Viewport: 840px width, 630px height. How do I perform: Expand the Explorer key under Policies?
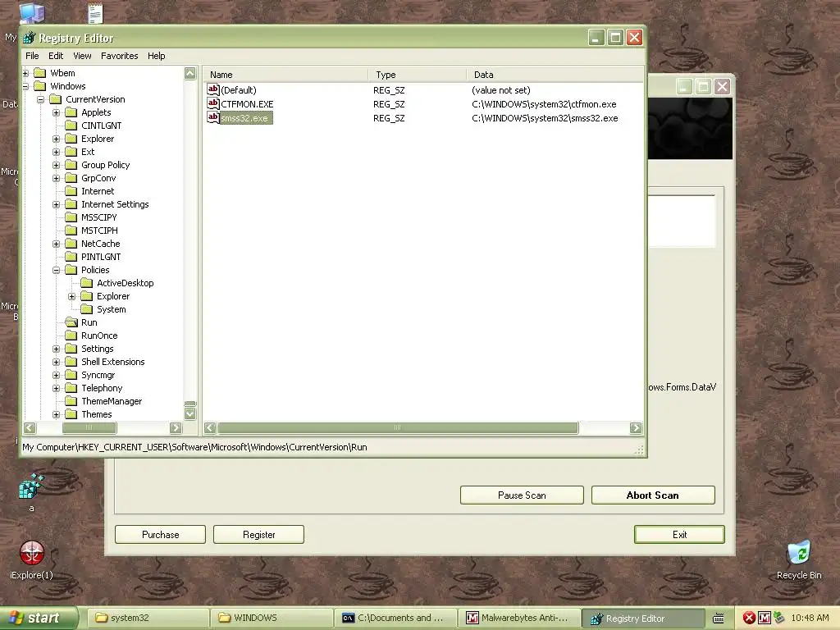[x=72, y=296]
